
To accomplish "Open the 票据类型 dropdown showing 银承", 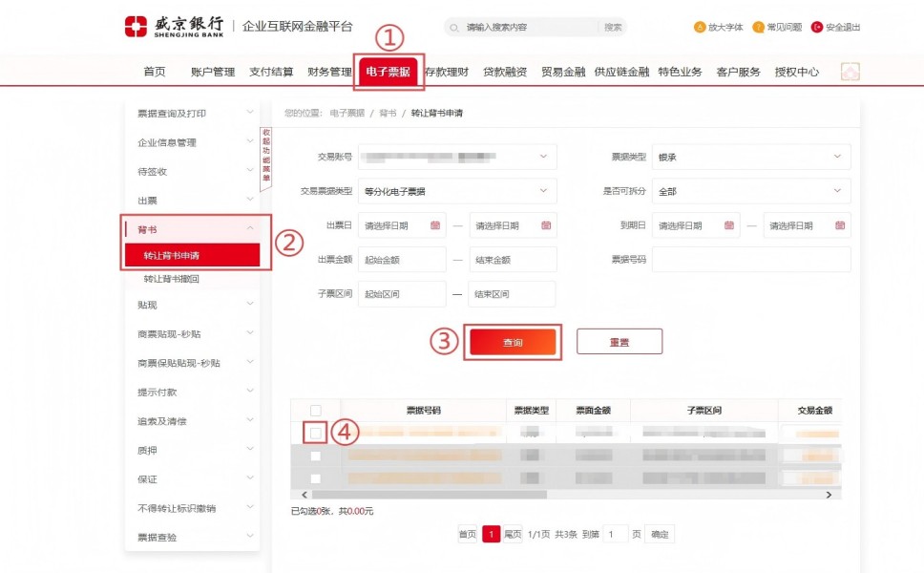I will (x=751, y=157).
